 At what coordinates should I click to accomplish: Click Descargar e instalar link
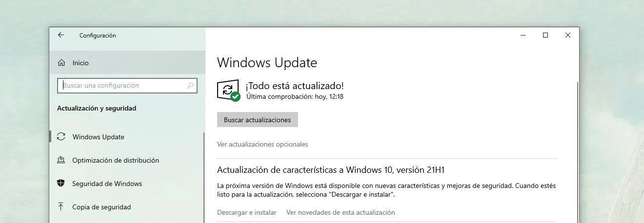tap(247, 212)
